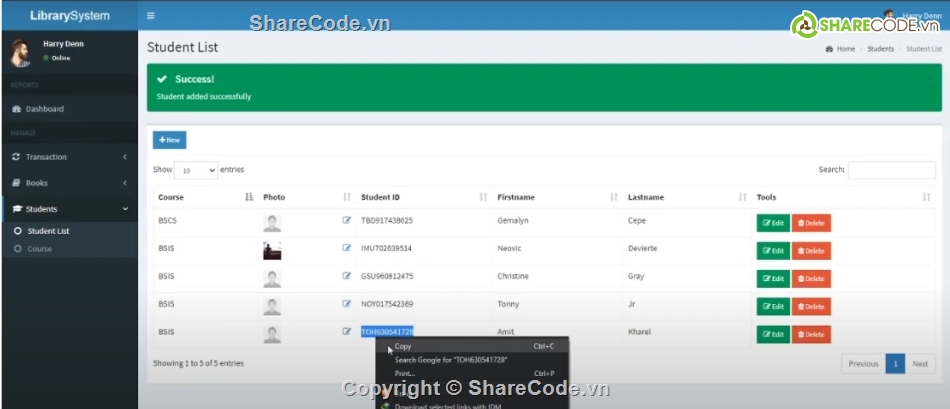This screenshot has width=950, height=409.
Task: Click student ID NOY017542369
Action: [387, 304]
